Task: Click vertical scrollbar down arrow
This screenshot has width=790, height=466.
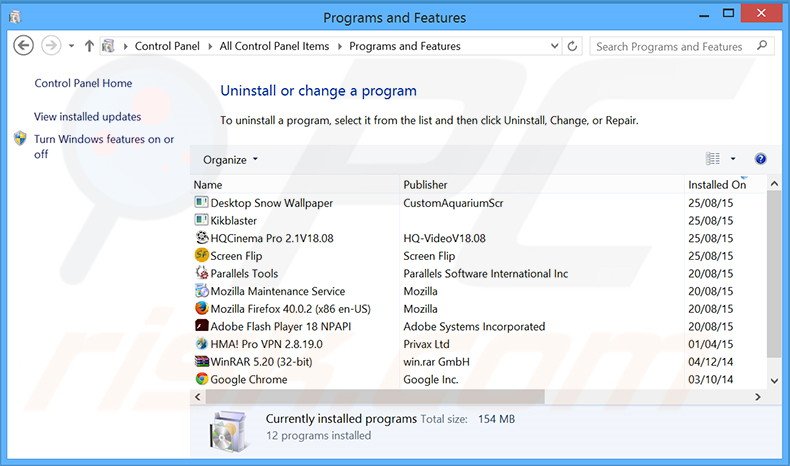Action: [x=774, y=381]
